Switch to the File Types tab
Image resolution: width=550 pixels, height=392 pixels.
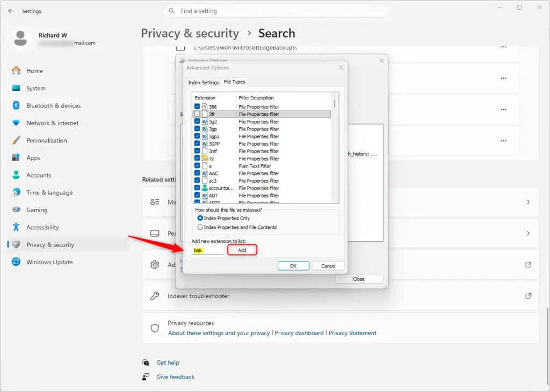point(234,82)
